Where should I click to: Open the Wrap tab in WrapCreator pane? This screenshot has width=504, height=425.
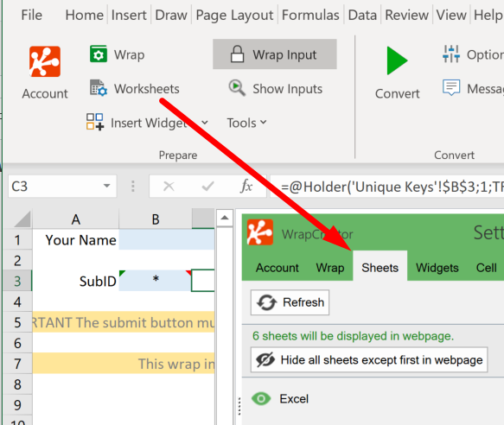click(330, 267)
